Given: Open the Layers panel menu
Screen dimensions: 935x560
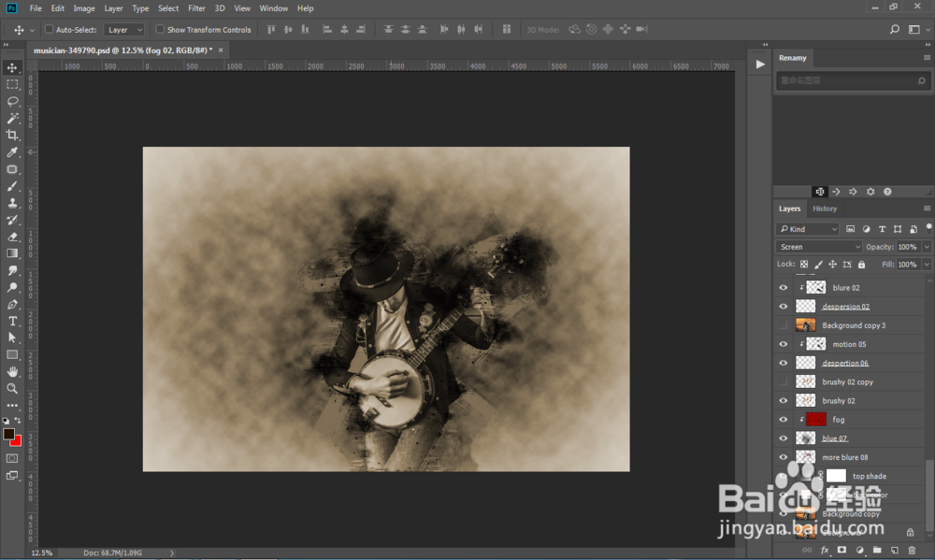Looking at the screenshot, I should pos(927,208).
